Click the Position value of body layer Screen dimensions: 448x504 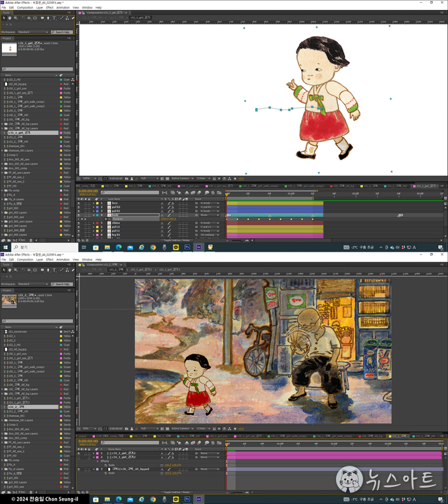(x=168, y=219)
